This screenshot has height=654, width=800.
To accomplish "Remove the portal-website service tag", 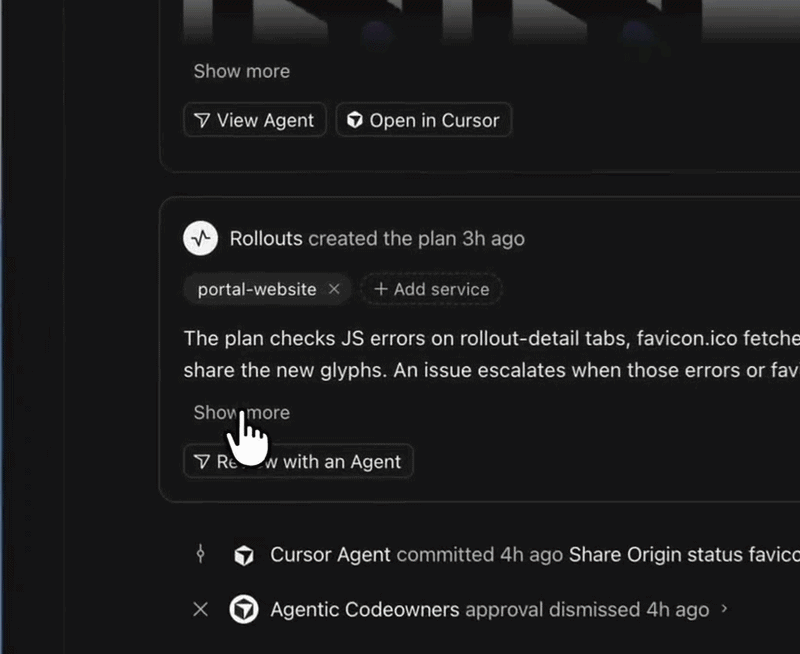I will point(334,289).
